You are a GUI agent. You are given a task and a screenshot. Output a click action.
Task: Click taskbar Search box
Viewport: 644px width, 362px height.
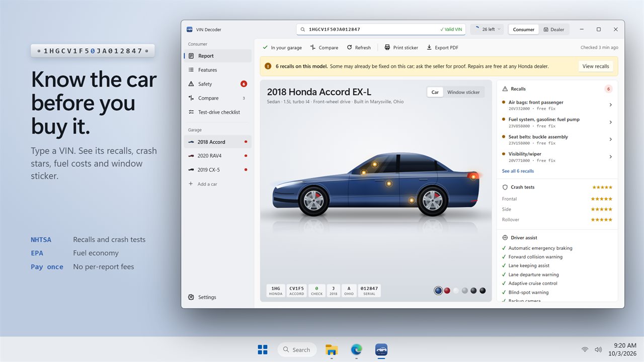click(x=297, y=349)
